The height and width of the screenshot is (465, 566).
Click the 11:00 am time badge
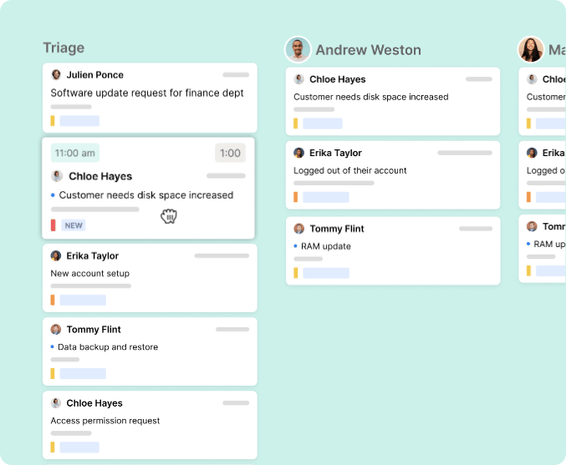coord(75,153)
